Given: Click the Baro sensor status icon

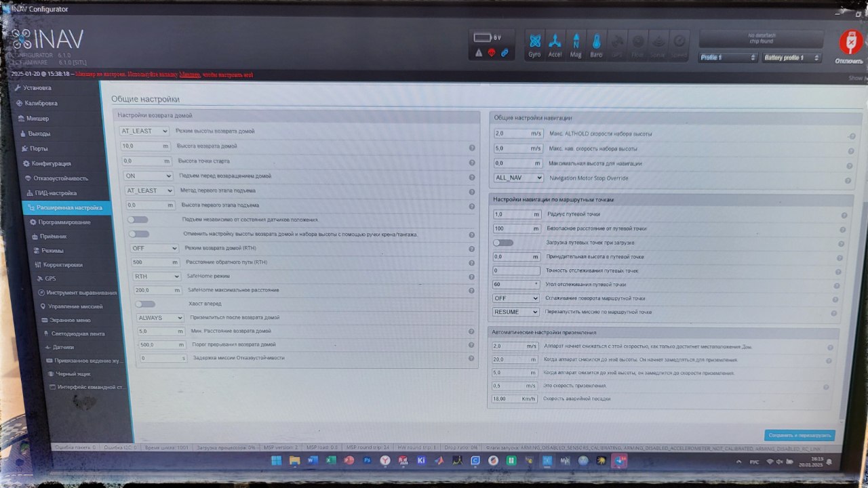Looking at the screenshot, I should (x=596, y=44).
